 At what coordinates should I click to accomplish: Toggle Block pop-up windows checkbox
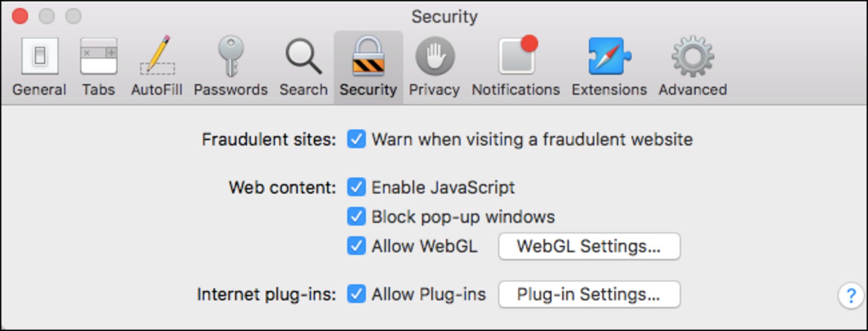pos(356,217)
